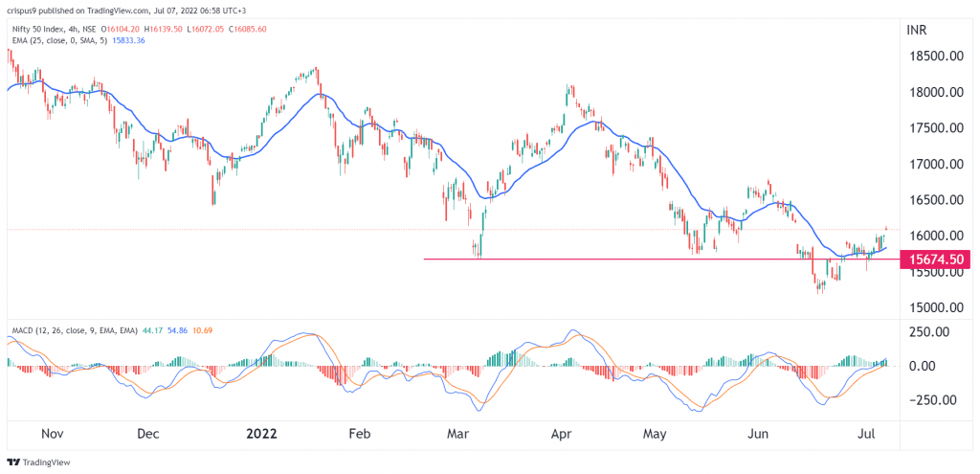The width and height of the screenshot is (980, 474).
Task: Click the Jul label on time axis
Action: point(868,434)
